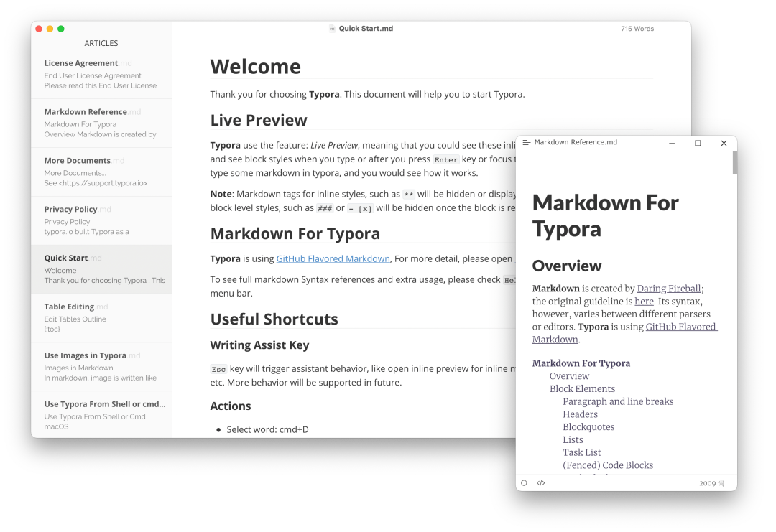Click the large Markdown For Typora title
This screenshot has height=532, width=776.
pyautogui.click(x=605, y=216)
